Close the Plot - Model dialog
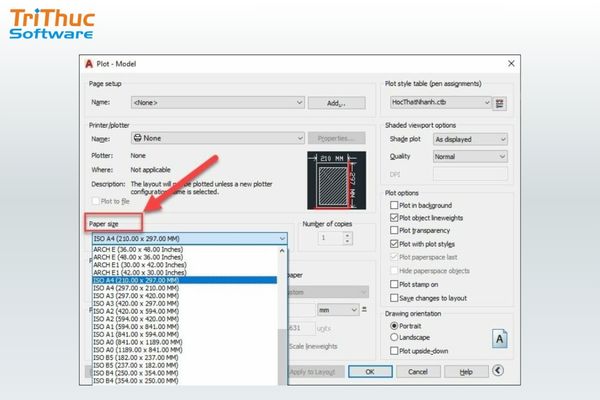This screenshot has height=400, width=600. click(x=511, y=64)
